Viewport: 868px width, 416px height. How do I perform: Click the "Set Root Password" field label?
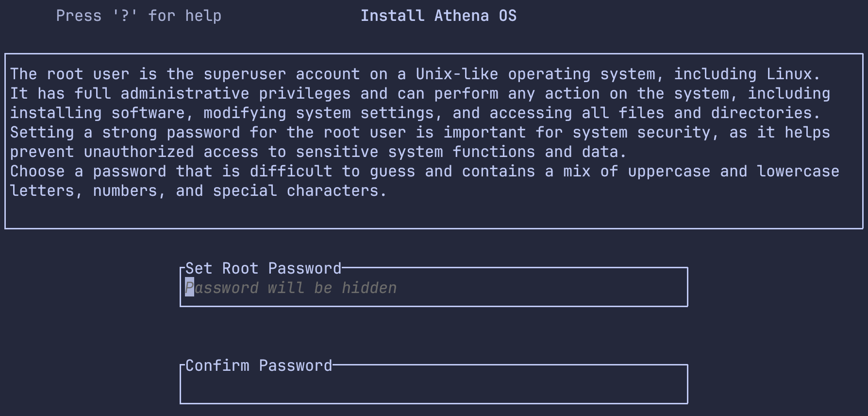pos(263,269)
